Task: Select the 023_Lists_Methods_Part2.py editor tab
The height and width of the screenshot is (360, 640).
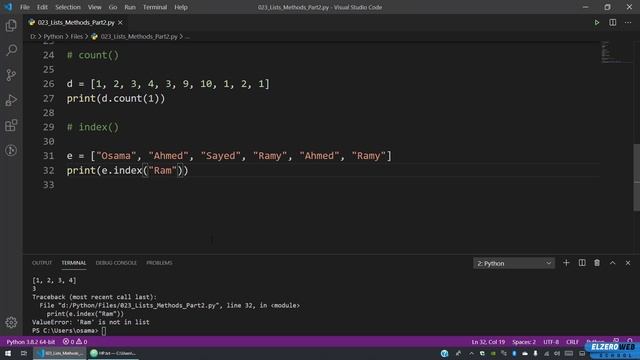Action: tap(76, 22)
